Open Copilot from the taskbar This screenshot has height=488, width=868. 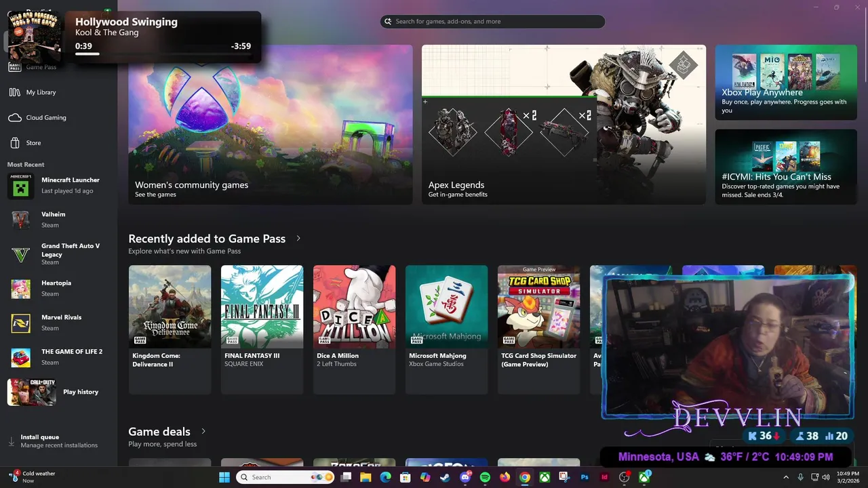(425, 477)
